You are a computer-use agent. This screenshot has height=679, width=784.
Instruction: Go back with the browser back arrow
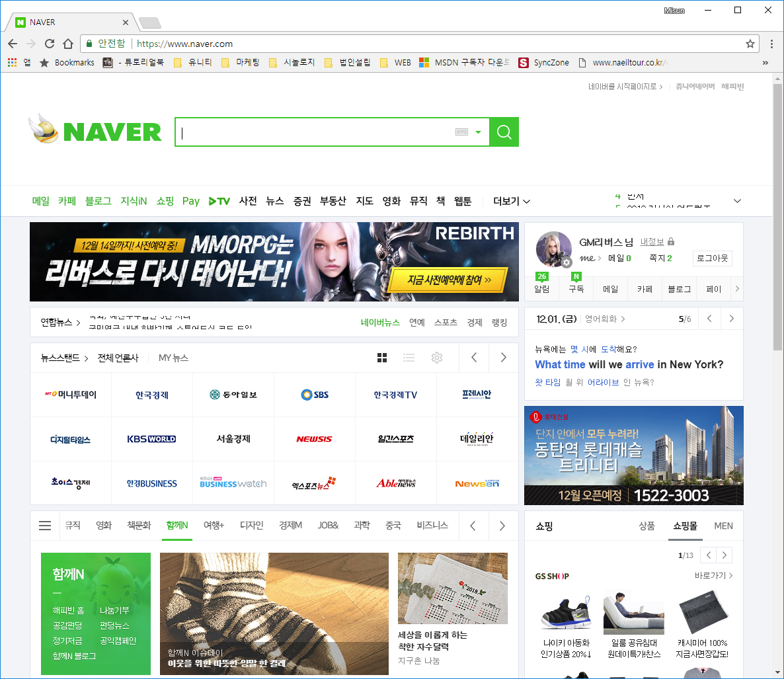click(x=13, y=44)
